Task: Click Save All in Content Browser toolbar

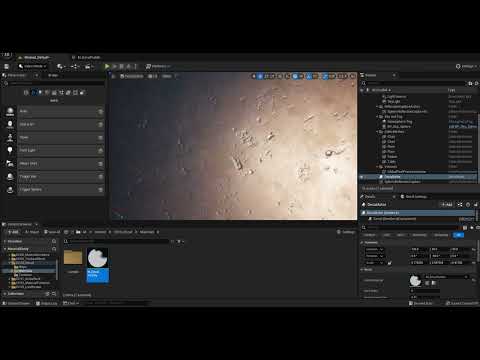Action: point(52,232)
